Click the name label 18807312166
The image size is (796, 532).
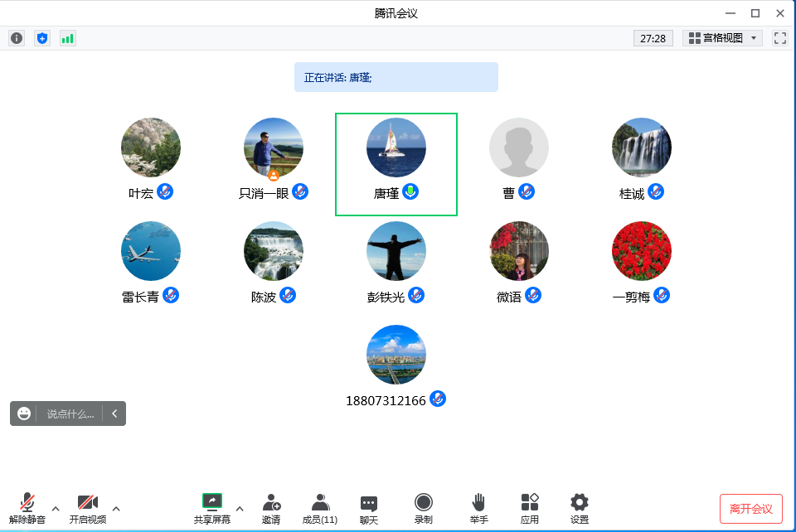[x=386, y=400]
